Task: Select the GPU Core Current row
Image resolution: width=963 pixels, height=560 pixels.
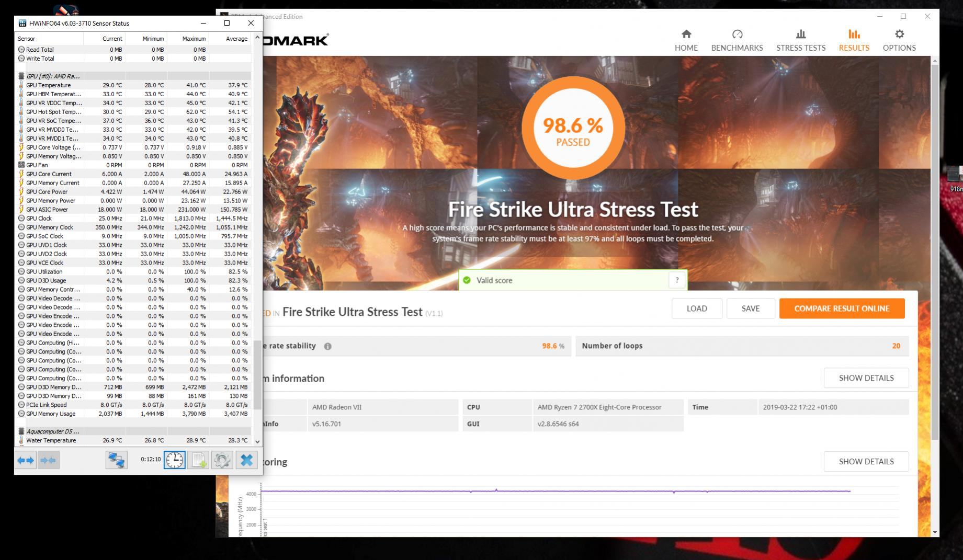Action: pyautogui.click(x=133, y=174)
